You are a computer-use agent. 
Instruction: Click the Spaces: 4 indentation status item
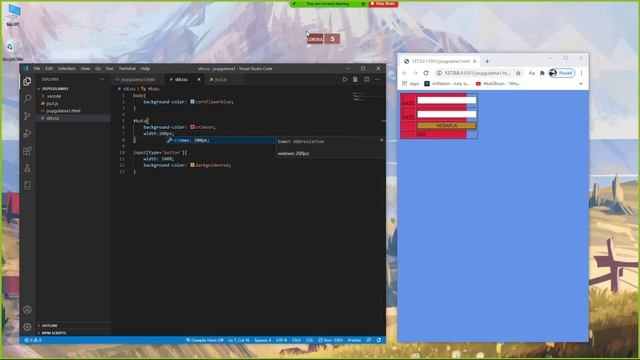click(262, 340)
